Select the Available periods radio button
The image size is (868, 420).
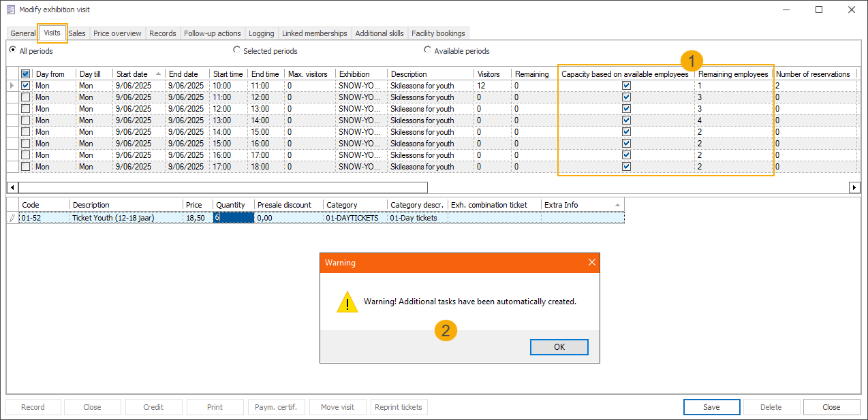[427, 50]
